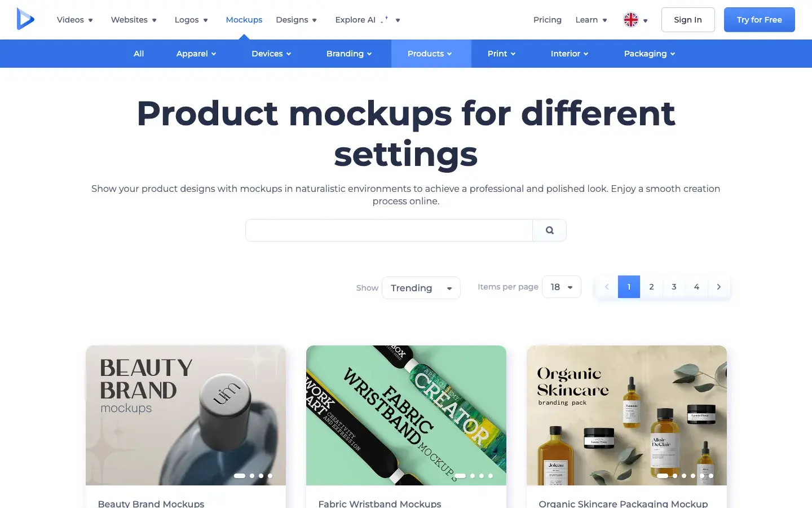Click the Sign In button

click(687, 20)
